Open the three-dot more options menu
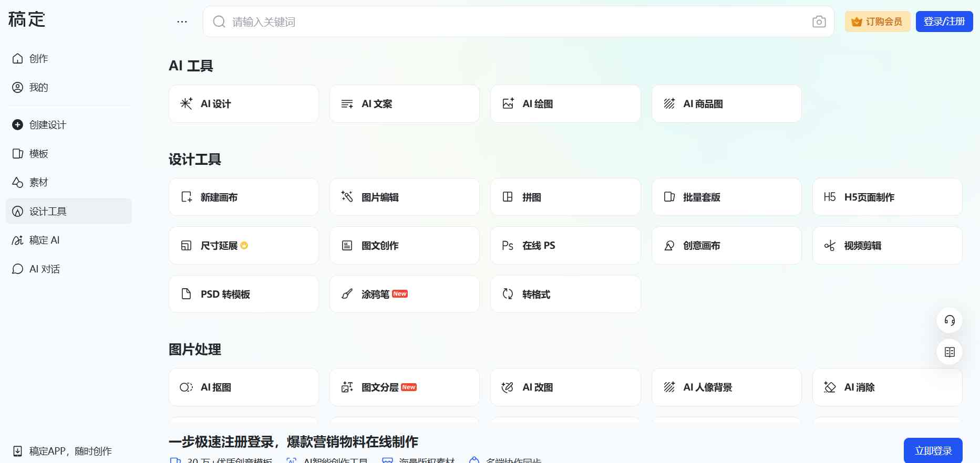This screenshot has width=980, height=463. click(182, 22)
